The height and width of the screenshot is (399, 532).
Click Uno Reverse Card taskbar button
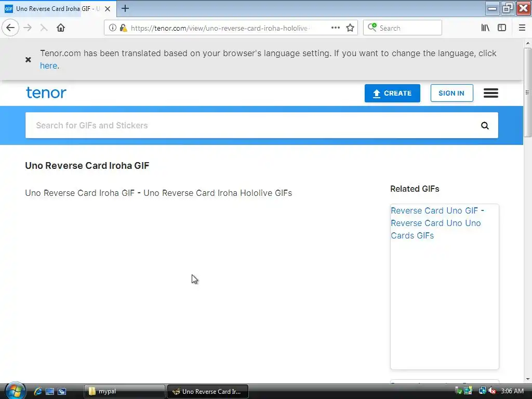[x=208, y=391]
